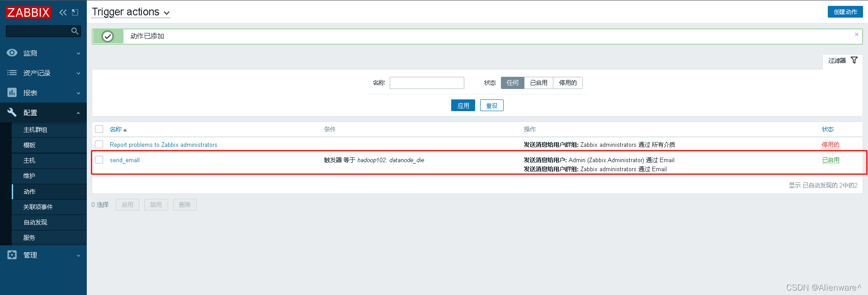Click the 创建动作 button
This screenshot has width=868, height=295.
point(845,12)
